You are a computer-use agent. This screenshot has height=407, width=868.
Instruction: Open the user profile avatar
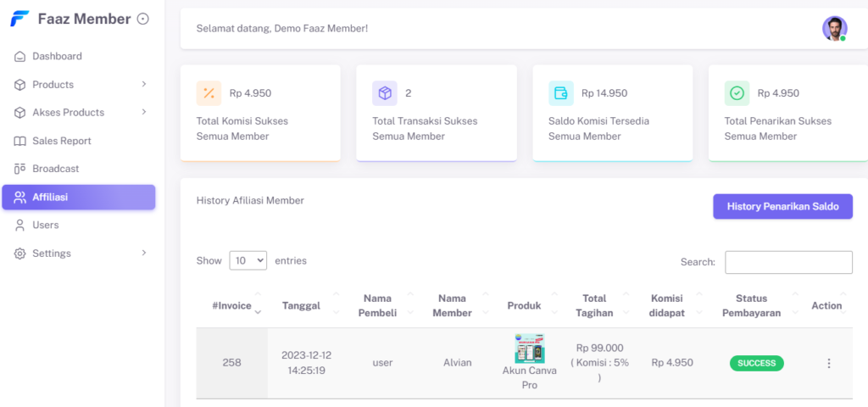coord(834,29)
